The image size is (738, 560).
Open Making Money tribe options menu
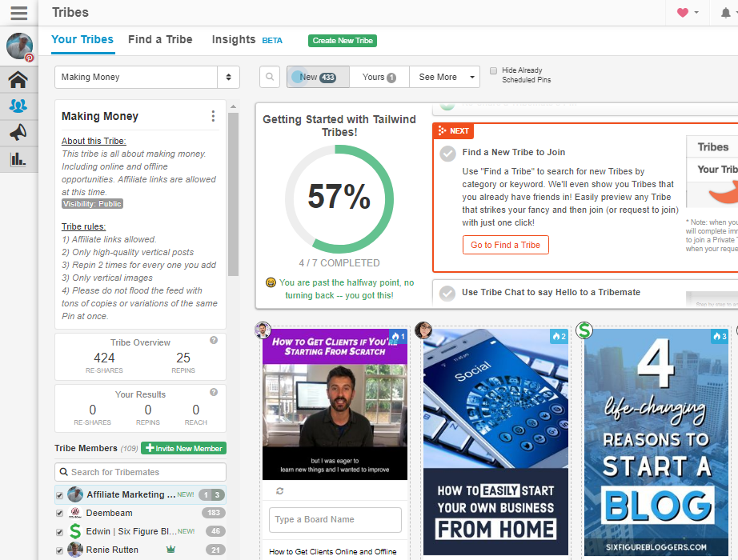213,116
